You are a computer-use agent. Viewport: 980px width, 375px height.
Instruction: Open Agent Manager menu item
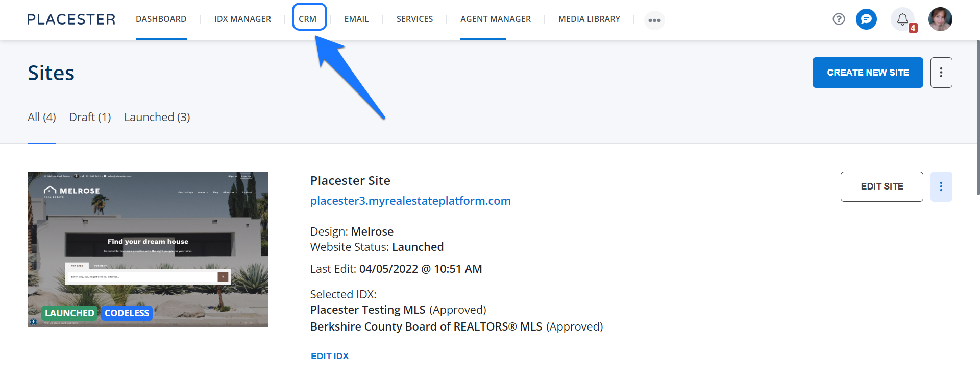(x=496, y=19)
